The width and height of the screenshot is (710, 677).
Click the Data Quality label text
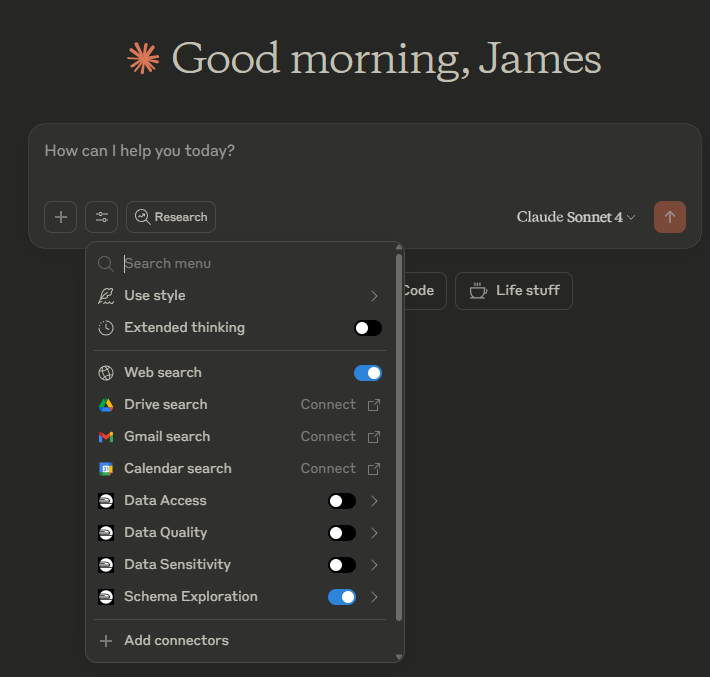click(166, 533)
